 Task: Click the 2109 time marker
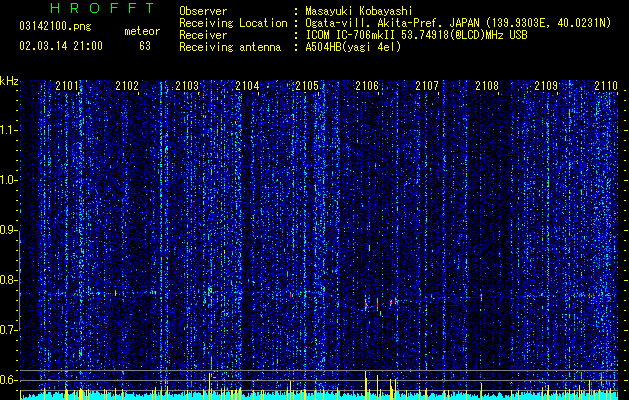[546, 86]
